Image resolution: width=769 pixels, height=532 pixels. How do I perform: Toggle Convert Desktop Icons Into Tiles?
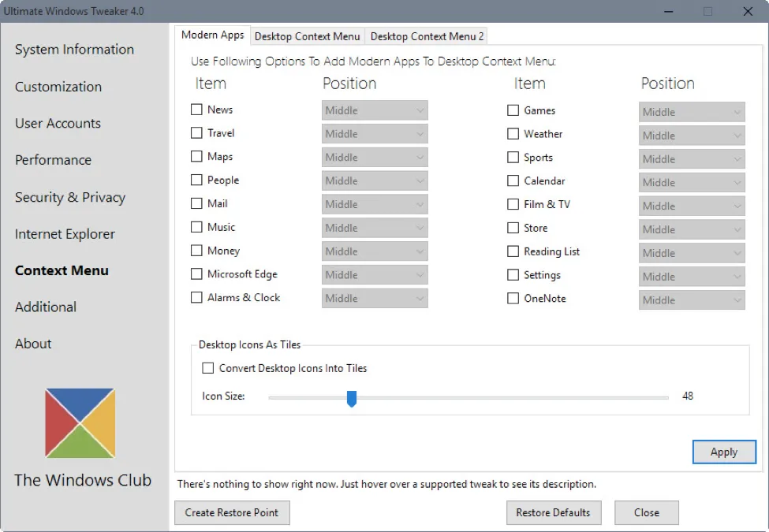(x=208, y=367)
